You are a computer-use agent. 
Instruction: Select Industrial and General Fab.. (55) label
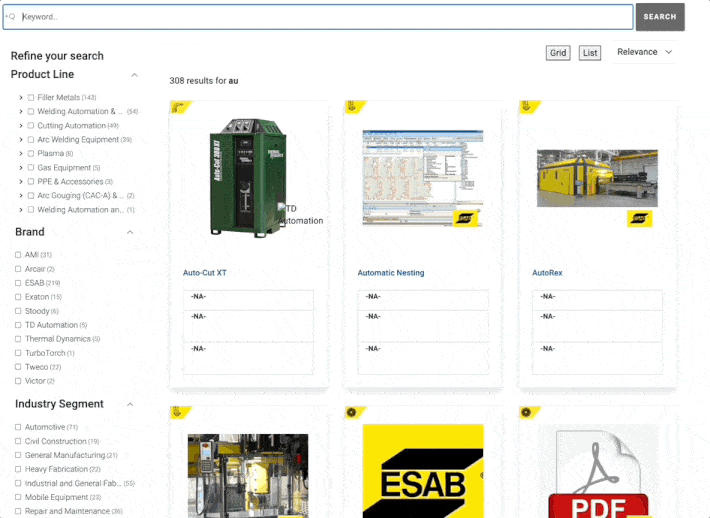coord(80,483)
